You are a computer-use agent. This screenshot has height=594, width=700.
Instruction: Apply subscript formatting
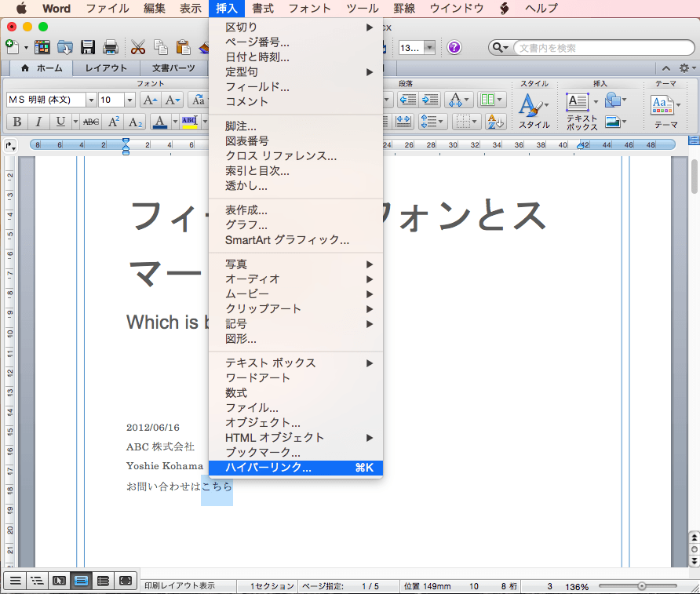135,122
